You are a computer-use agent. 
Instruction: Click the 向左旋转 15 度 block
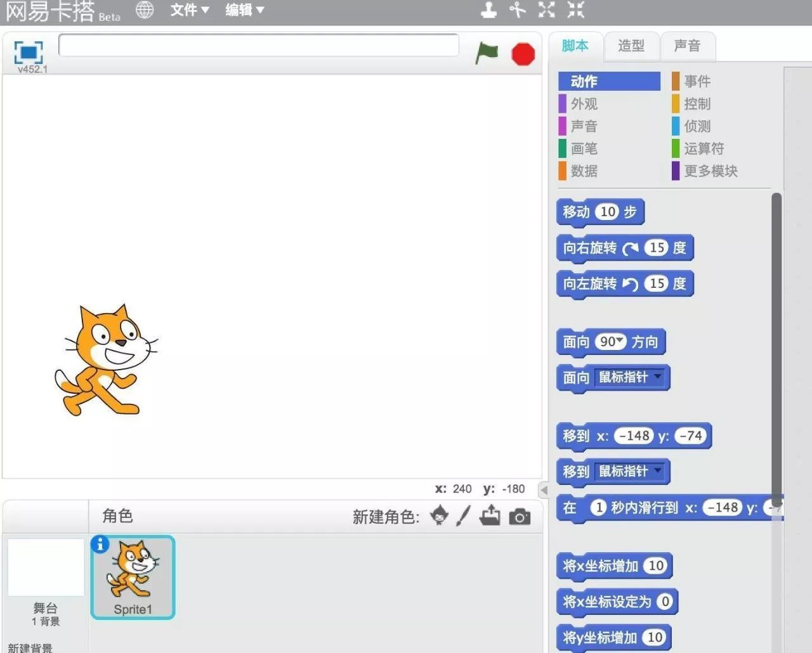tap(625, 283)
